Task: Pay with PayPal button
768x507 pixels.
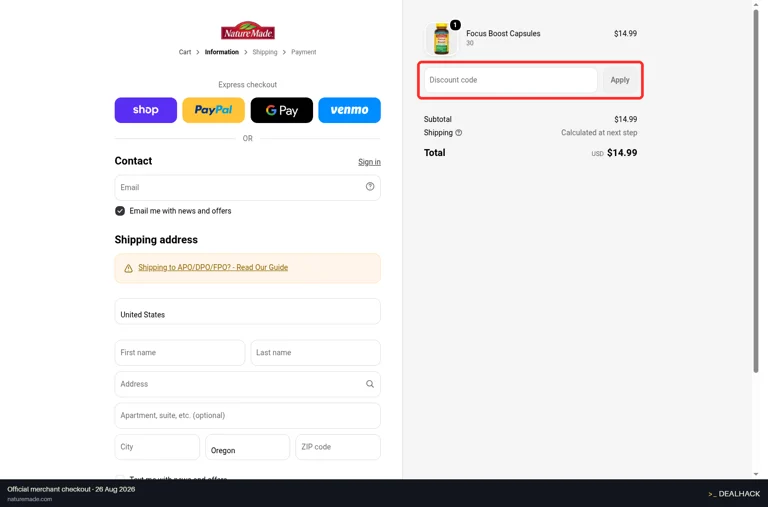Action: 214,110
